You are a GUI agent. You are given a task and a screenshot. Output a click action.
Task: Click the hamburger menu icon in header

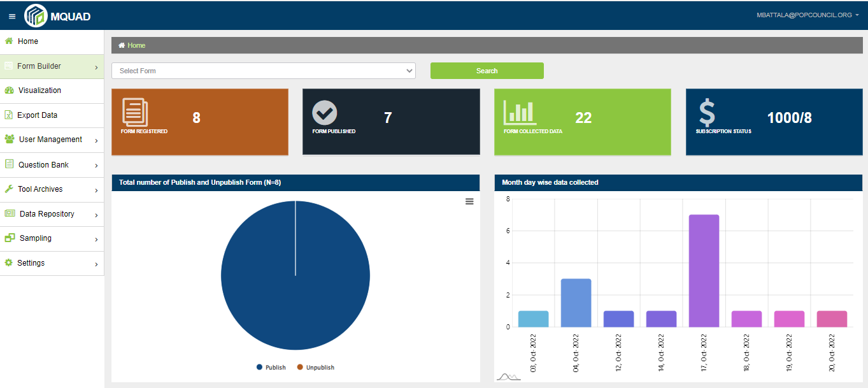(x=12, y=16)
